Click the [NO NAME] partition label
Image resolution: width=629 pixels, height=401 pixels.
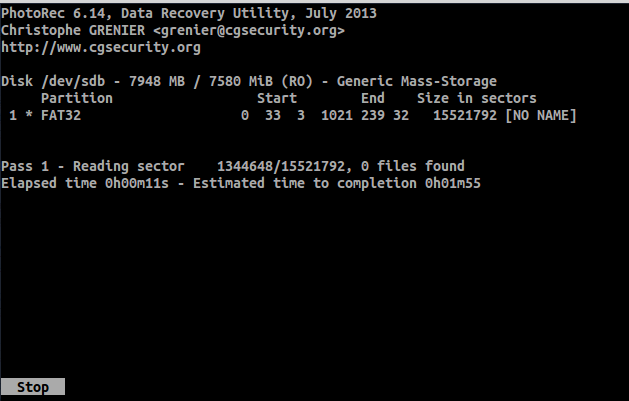coord(541,115)
